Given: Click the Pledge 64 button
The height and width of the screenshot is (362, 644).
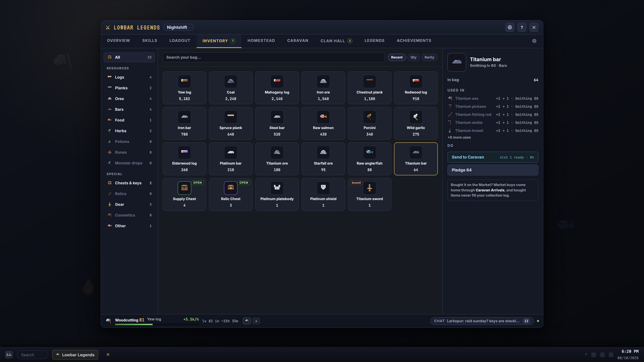Looking at the screenshot, I should 493,170.
